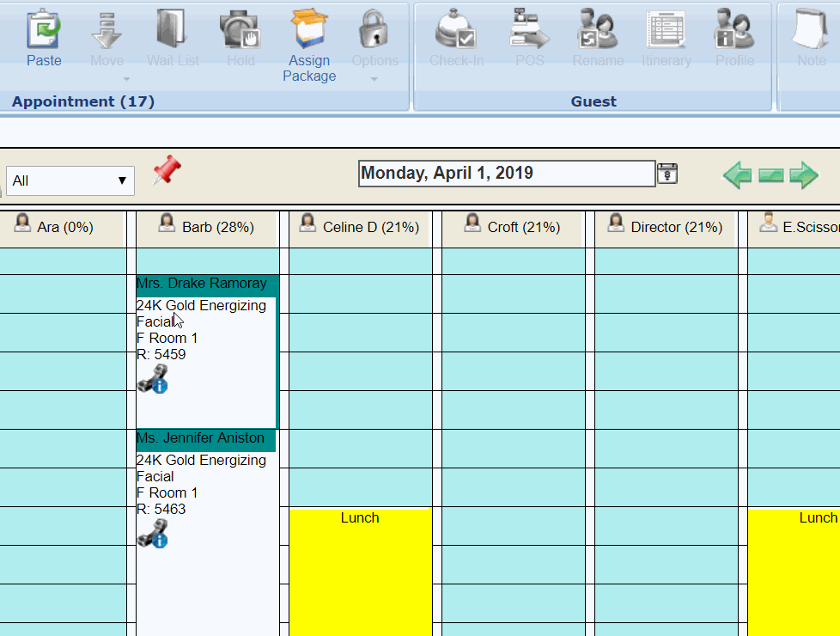Click the Lunch block in E.Scissor column
The height and width of the screenshot is (636, 840).
point(794,572)
